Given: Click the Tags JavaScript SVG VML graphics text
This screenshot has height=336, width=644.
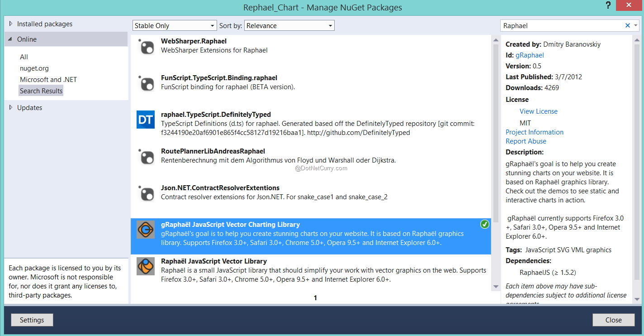Looking at the screenshot, I should pos(559,250).
